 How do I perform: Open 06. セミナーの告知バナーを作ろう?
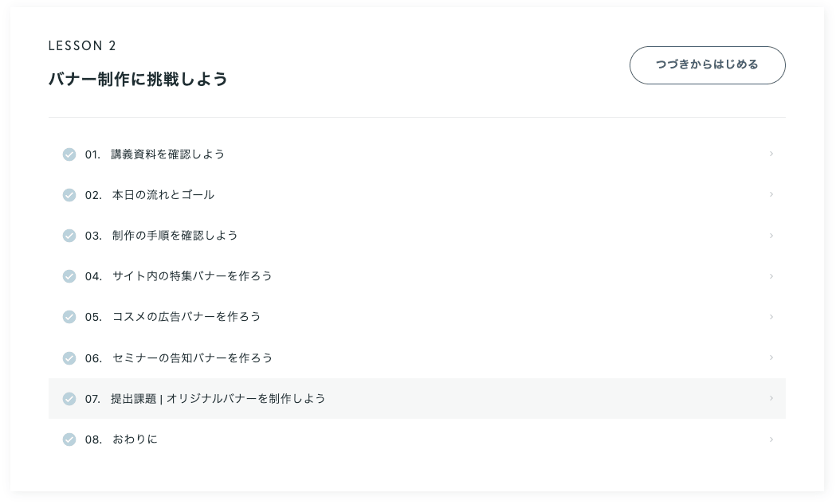coord(191,358)
